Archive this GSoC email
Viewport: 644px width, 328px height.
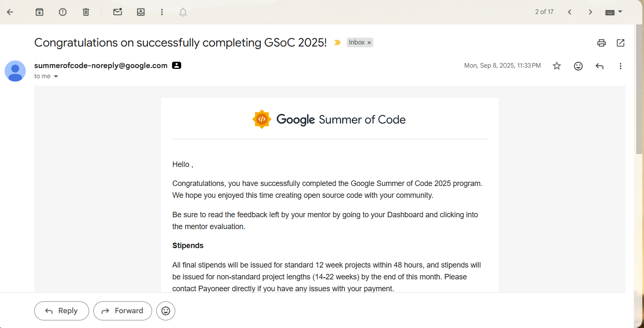(39, 12)
